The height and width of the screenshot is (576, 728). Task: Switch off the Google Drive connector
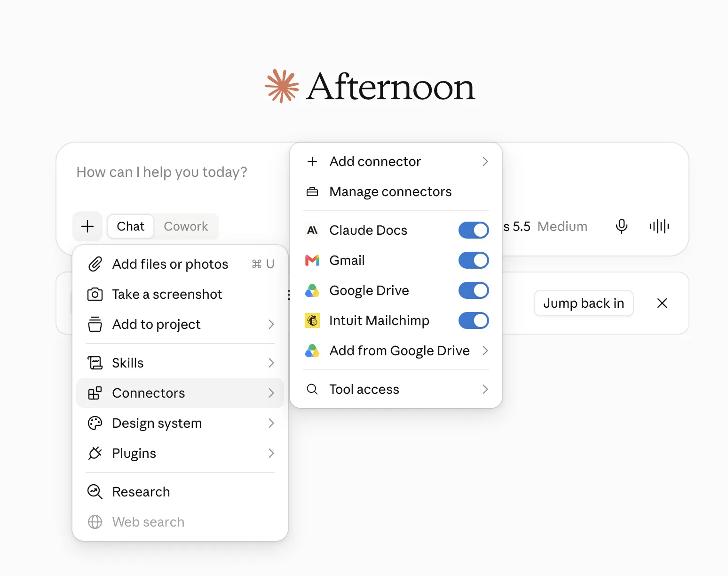474,290
